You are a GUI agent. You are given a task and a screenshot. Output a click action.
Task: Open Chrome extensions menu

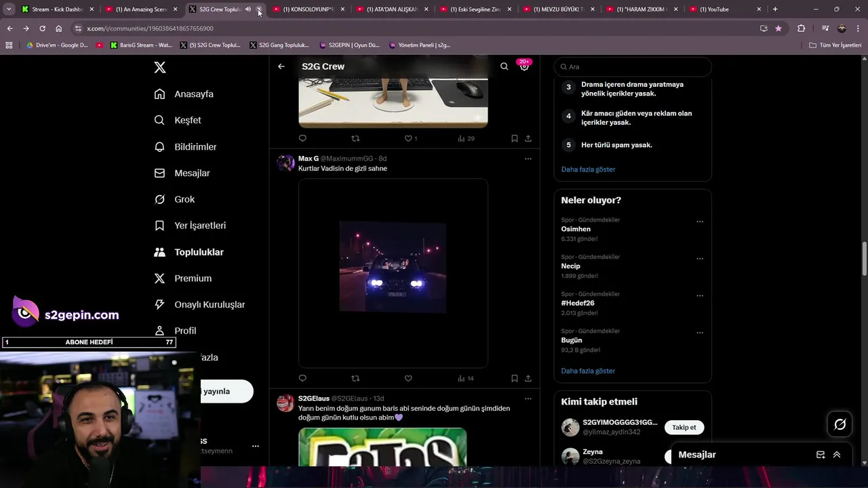point(801,28)
